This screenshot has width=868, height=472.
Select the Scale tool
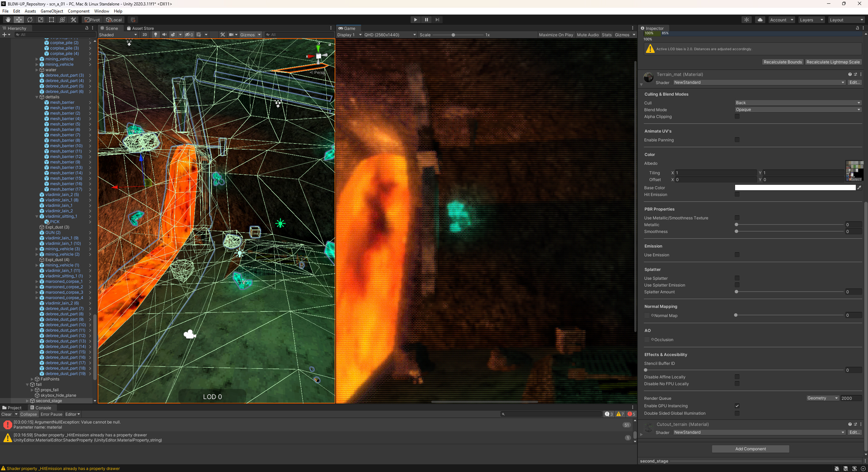point(40,19)
